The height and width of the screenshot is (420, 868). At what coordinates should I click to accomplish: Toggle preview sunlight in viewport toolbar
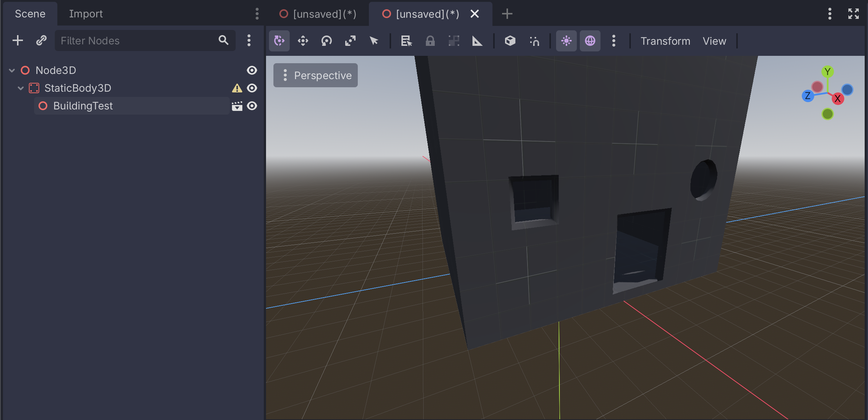[x=566, y=41]
